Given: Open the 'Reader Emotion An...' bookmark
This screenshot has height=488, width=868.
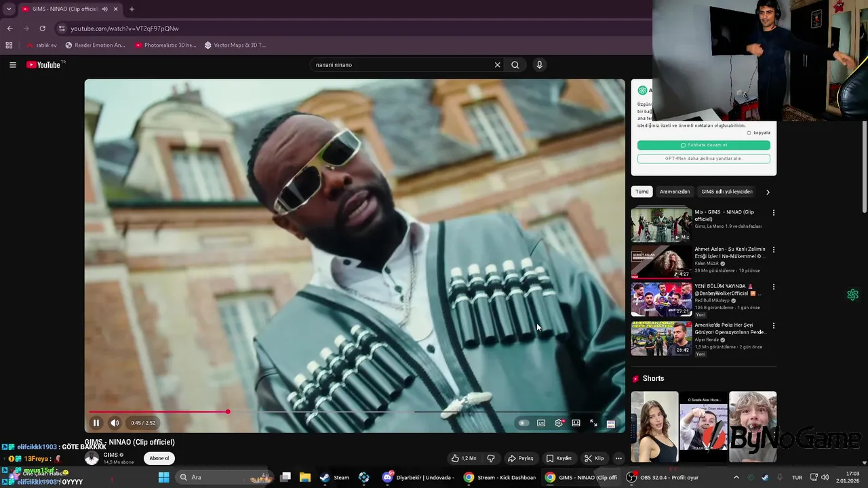Looking at the screenshot, I should point(96,45).
